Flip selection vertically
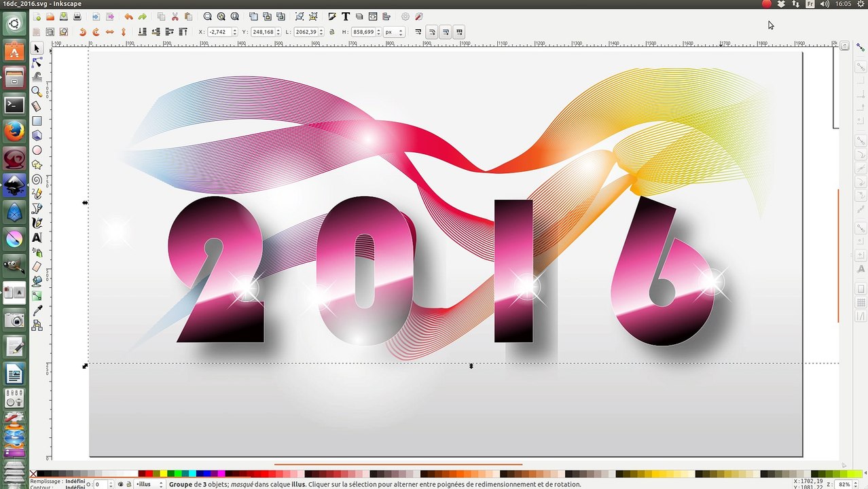 (x=124, y=32)
